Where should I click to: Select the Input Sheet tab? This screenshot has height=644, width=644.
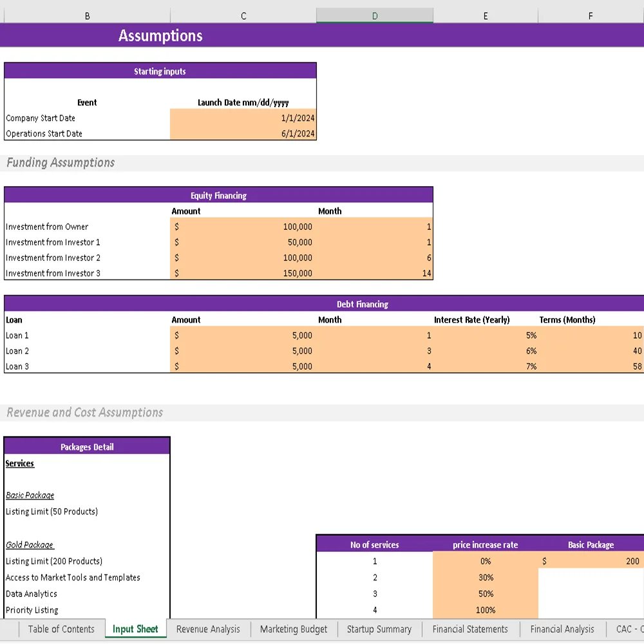(x=135, y=629)
